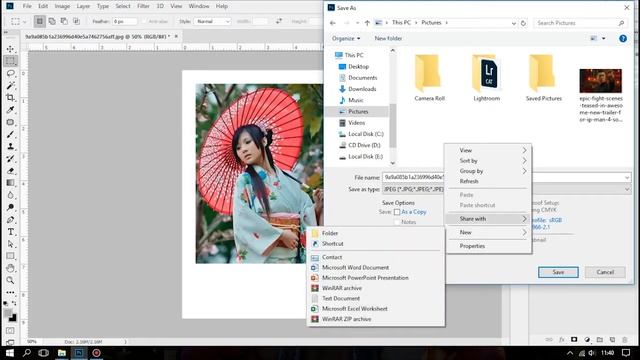Select the Gradient tool

(x=11, y=183)
